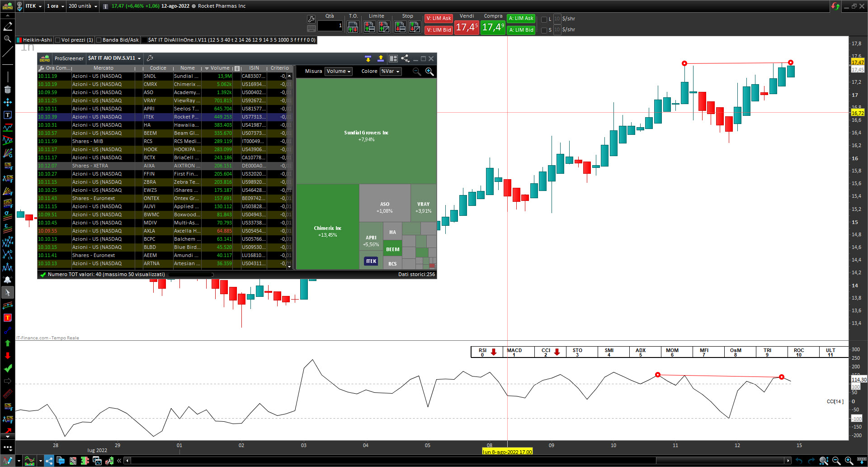Click the Compra 17,49 buy button
Screen dimensions: 868x467
pyautogui.click(x=493, y=27)
